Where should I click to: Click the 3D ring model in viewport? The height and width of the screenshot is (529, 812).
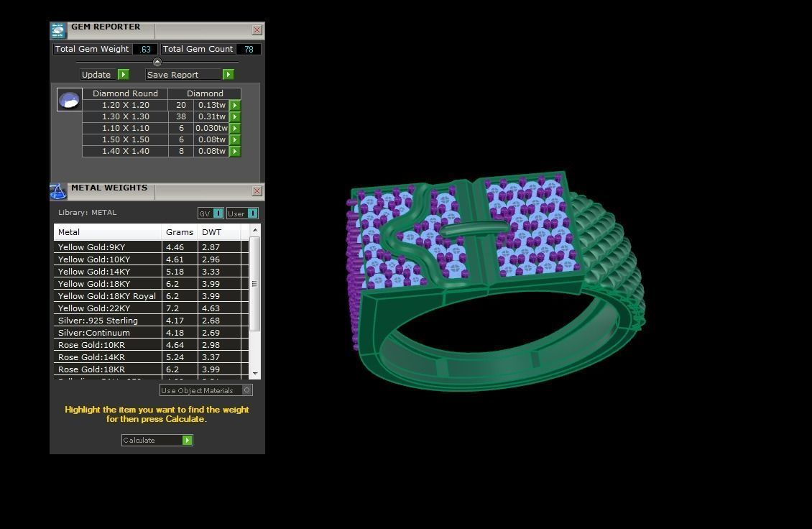point(494,280)
